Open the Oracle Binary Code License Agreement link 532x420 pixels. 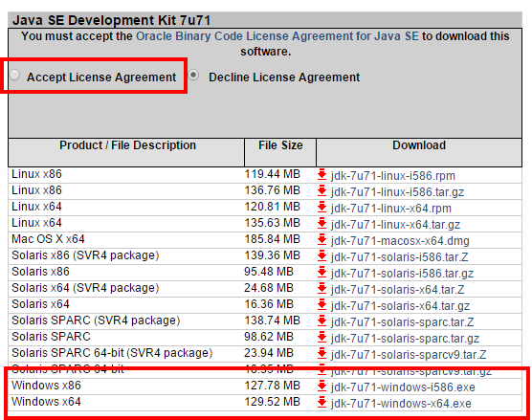[277, 36]
